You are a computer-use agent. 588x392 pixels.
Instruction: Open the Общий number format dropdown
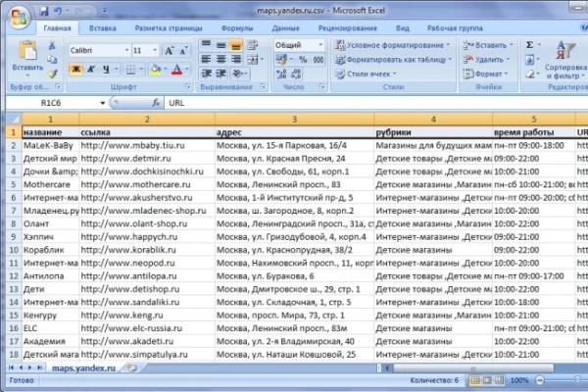(320, 45)
